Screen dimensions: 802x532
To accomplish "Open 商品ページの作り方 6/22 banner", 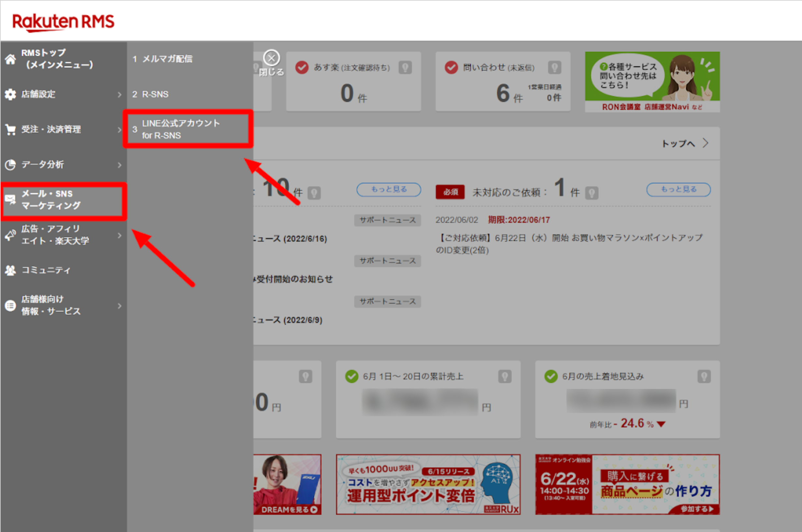I will point(627,485).
